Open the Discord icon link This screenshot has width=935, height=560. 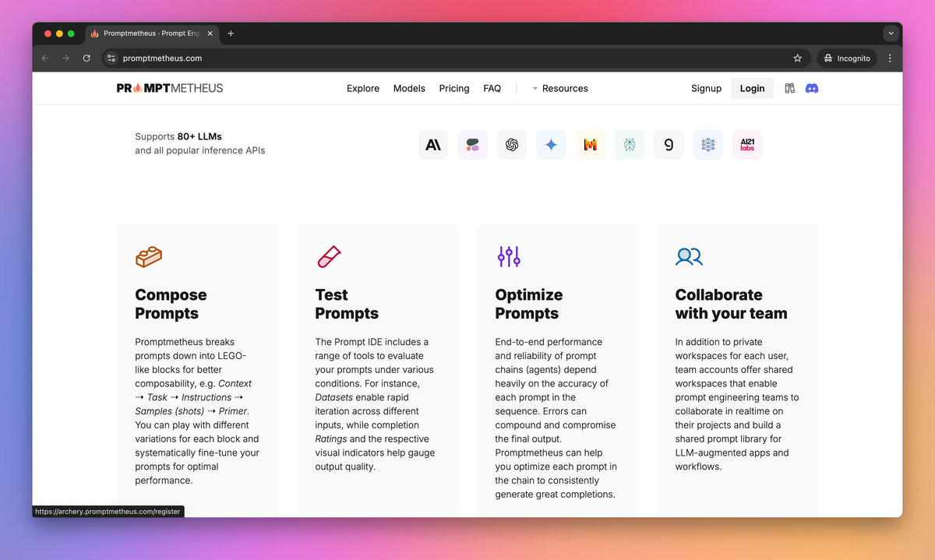812,88
